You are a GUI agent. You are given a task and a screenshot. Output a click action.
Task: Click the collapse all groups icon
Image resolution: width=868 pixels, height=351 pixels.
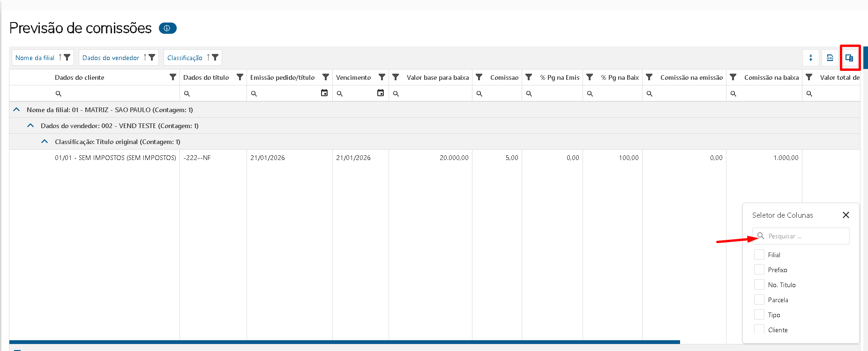coord(810,58)
